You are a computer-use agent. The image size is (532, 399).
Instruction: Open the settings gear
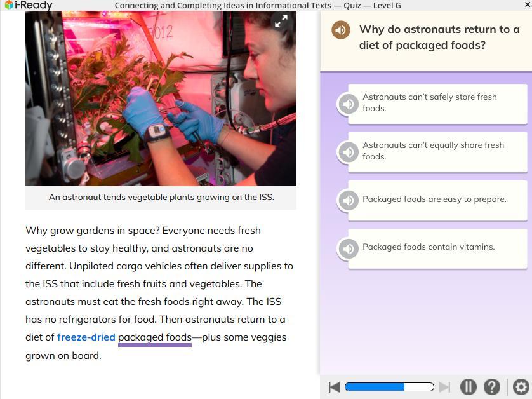(521, 387)
